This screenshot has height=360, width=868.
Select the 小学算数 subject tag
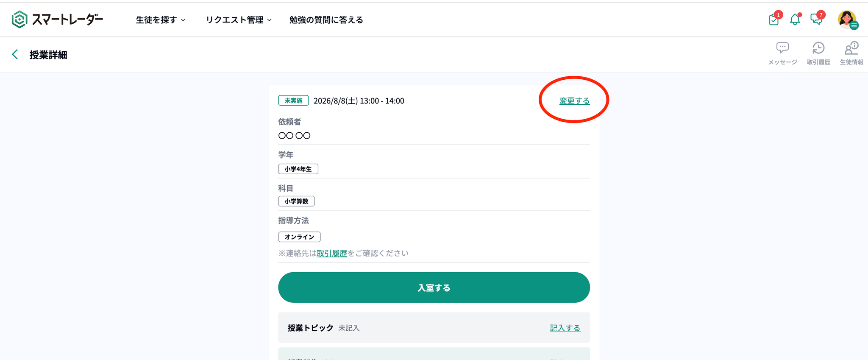(296, 201)
